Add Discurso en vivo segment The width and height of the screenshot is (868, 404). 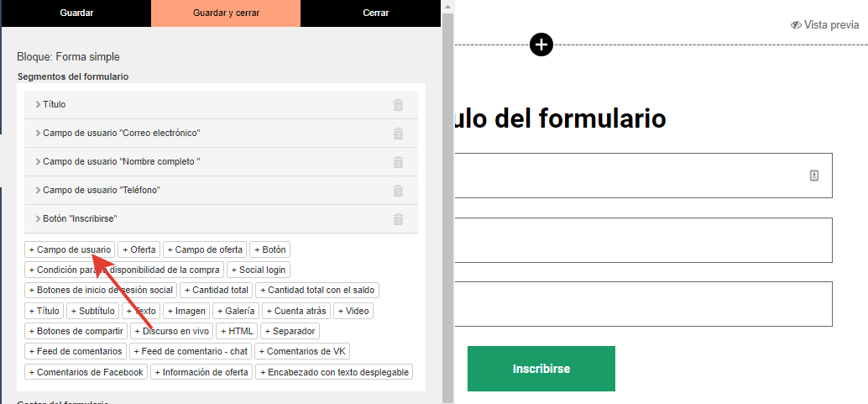click(x=171, y=332)
